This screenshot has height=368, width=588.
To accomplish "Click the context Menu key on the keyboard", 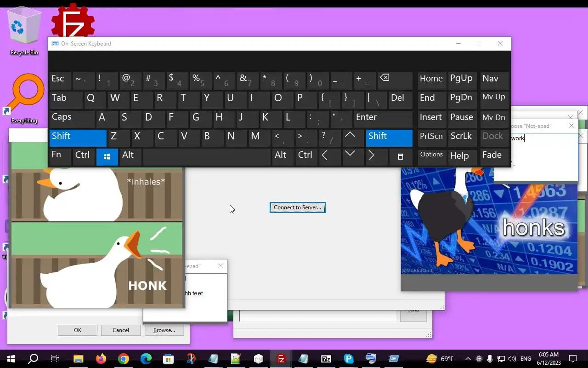I will point(401,156).
